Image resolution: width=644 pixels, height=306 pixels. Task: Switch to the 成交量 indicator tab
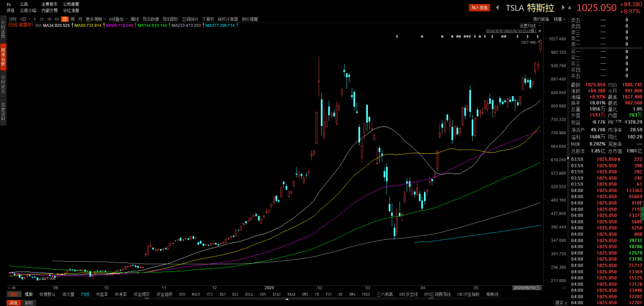69,294
